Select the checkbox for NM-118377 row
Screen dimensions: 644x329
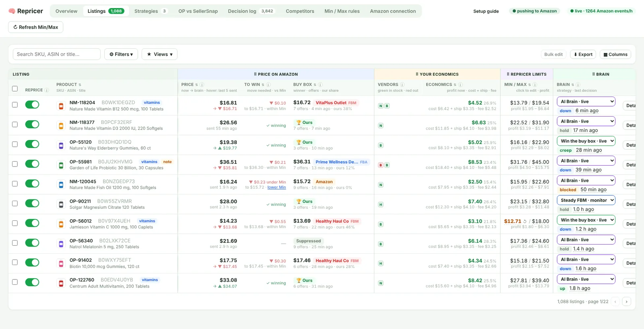[x=15, y=125]
